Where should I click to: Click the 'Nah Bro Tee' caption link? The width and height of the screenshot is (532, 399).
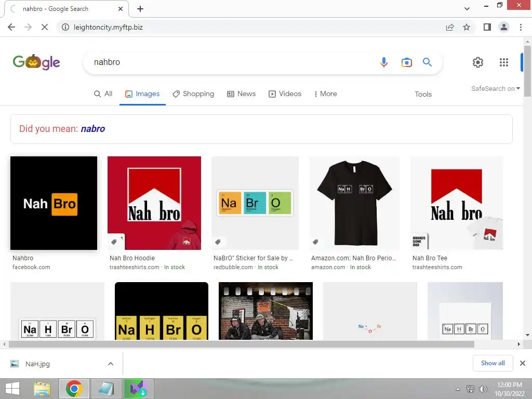pos(430,258)
